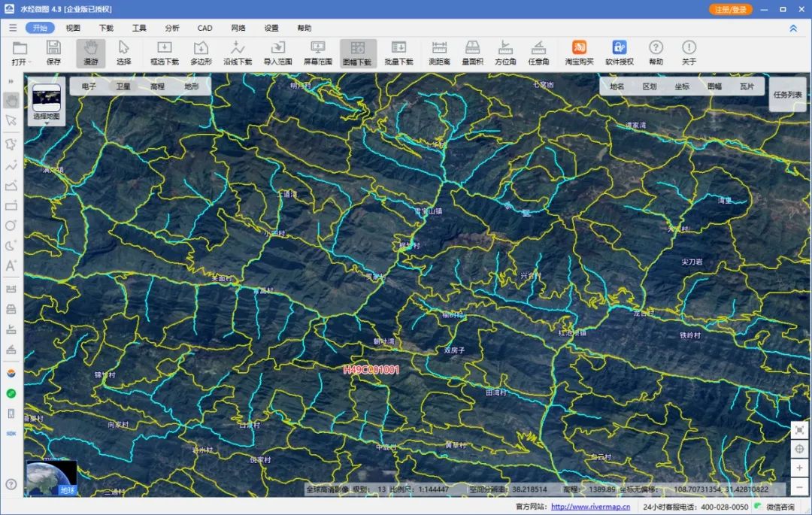Toggle 地名 place names overlay

pos(617,86)
